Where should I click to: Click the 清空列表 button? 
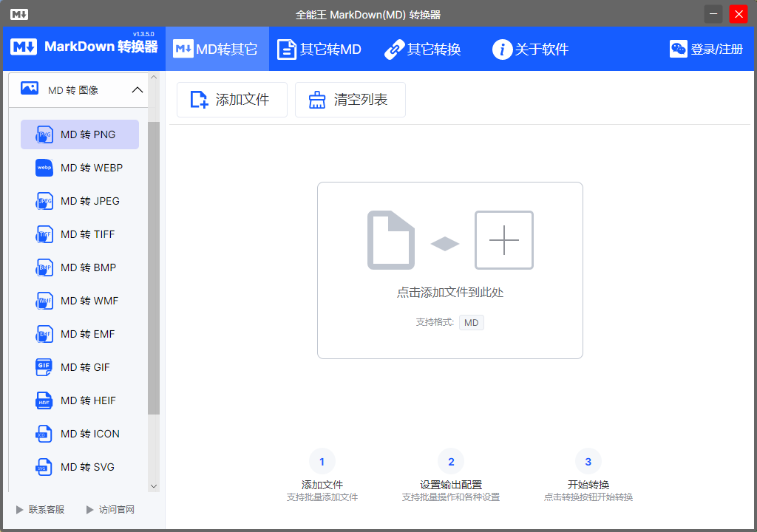[350, 100]
